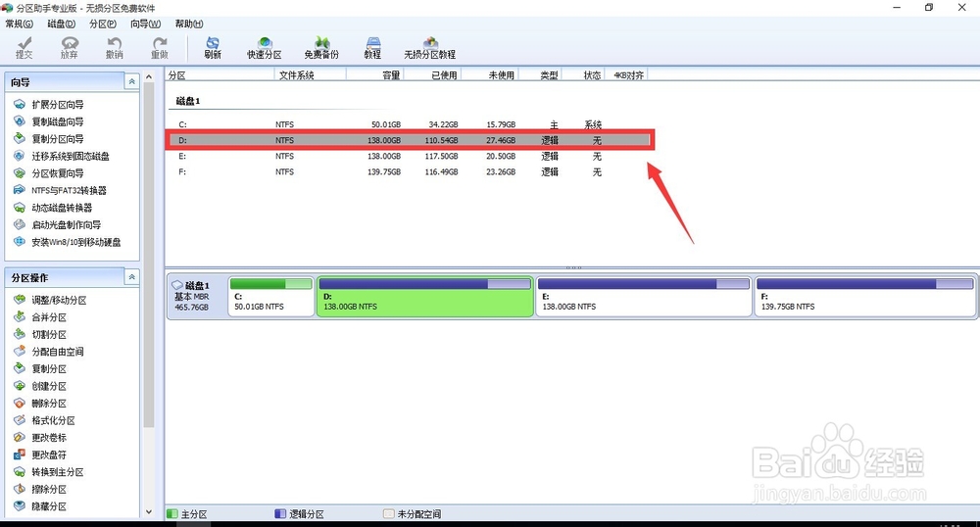This screenshot has height=527, width=980.
Task: Select E: 138.00GB block in disk map
Action: point(645,297)
